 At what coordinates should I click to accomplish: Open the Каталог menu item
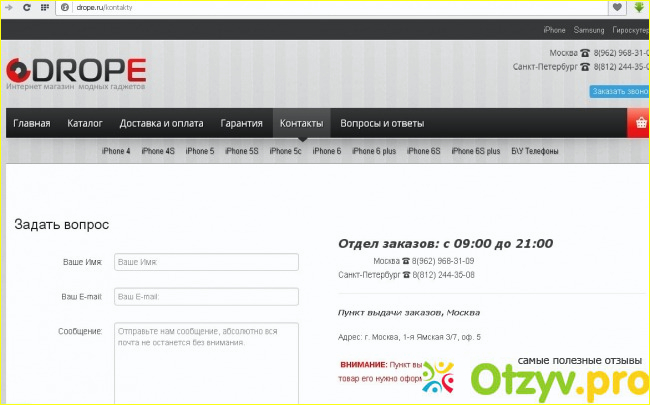(x=85, y=123)
